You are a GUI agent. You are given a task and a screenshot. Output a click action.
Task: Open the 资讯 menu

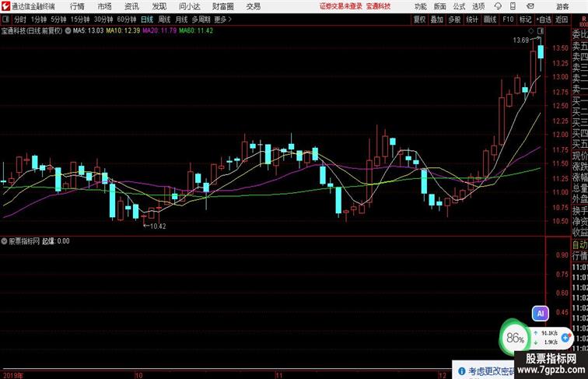tap(131, 6)
